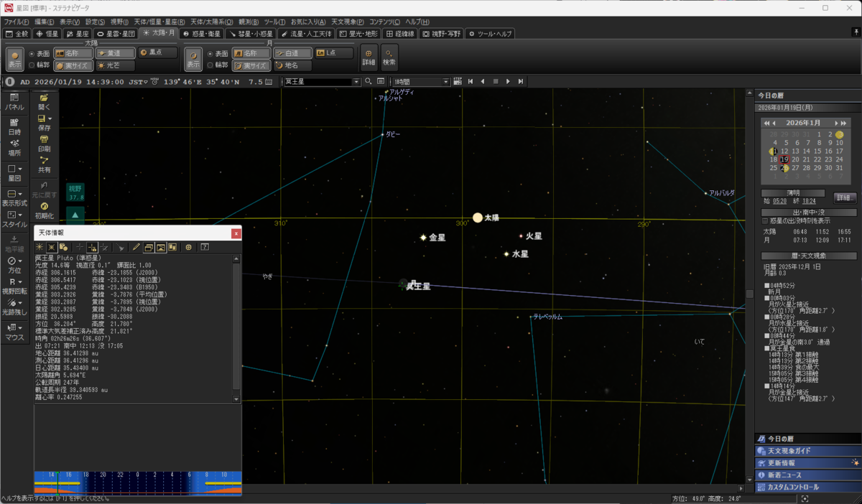Click the 詳細 button in 薄明 section

(845, 197)
